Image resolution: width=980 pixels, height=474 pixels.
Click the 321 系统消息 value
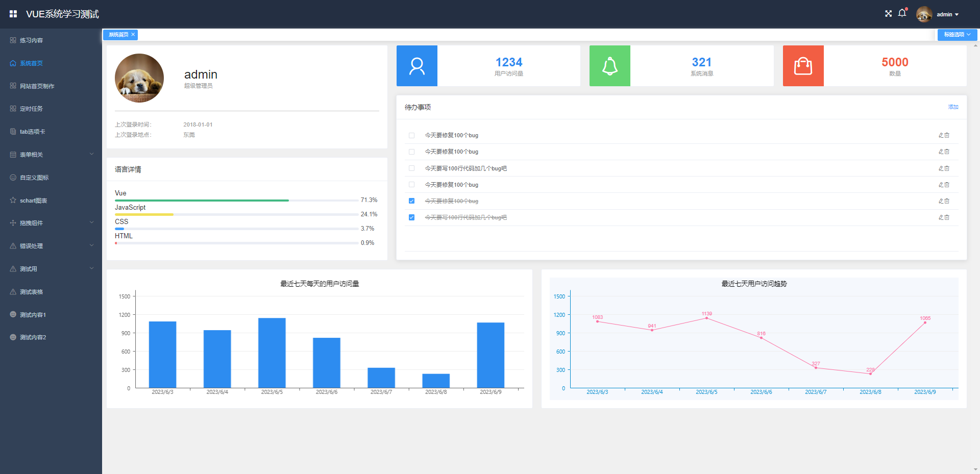click(x=702, y=62)
